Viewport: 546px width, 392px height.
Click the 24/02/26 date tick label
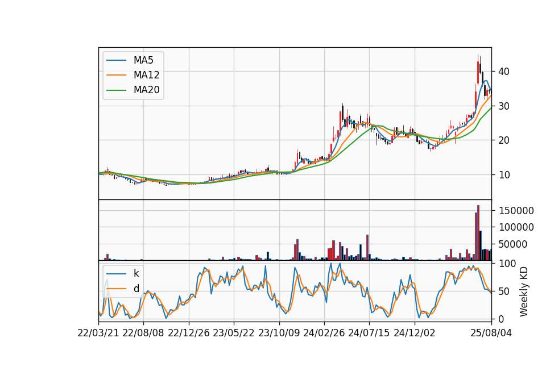(324, 333)
